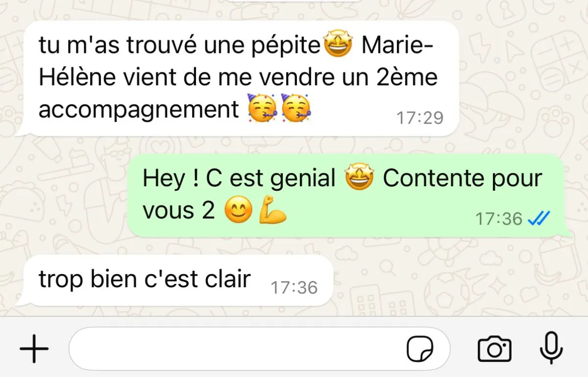Tap the word "accompagnement" in first message
588x377 pixels.
139,109
